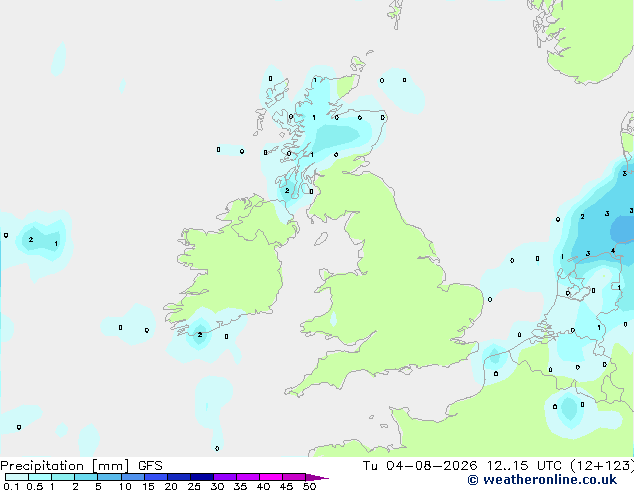The width and height of the screenshot is (634, 490).
Task: Click the "50" legend scale label
Action: click(x=309, y=486)
